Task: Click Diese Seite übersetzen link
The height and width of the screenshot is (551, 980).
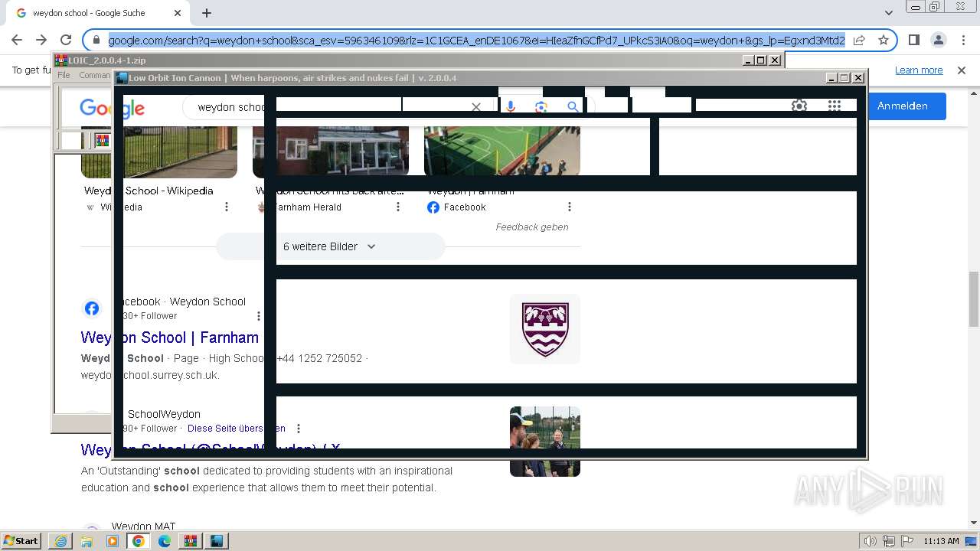Action: (237, 429)
